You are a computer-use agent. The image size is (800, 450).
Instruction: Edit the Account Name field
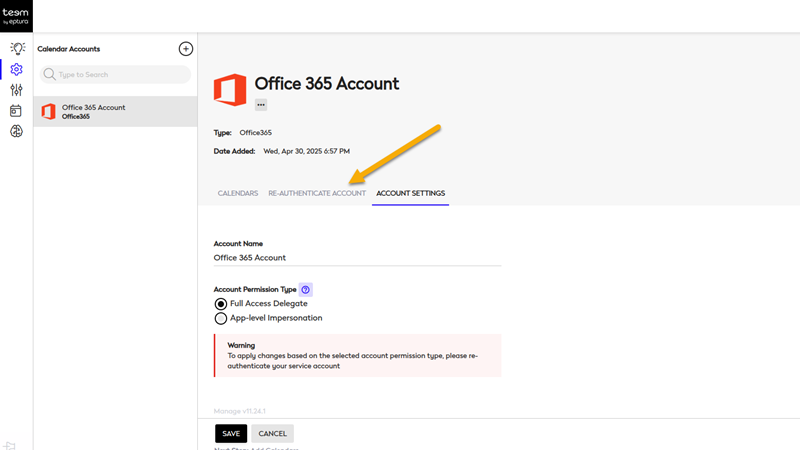click(357, 258)
